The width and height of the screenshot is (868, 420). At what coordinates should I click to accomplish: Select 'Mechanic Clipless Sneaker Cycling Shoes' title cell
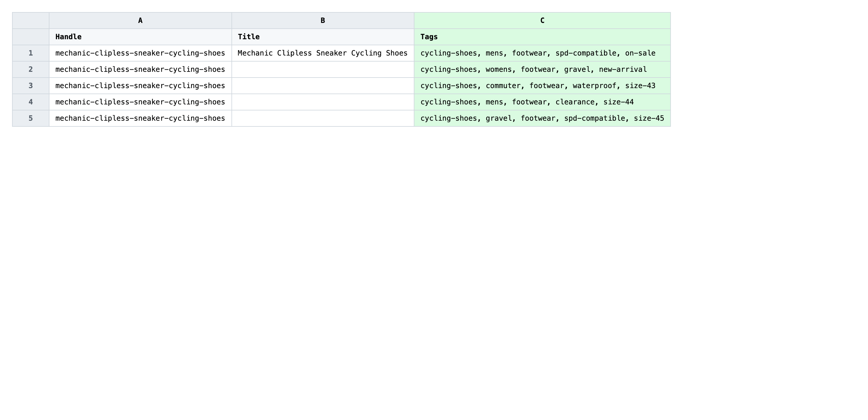click(x=323, y=53)
